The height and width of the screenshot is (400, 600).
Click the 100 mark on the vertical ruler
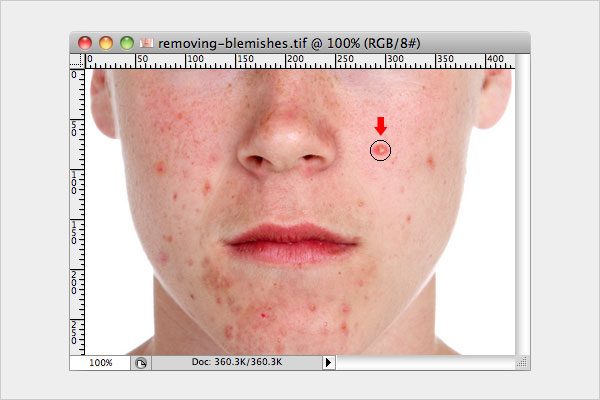coord(74,183)
